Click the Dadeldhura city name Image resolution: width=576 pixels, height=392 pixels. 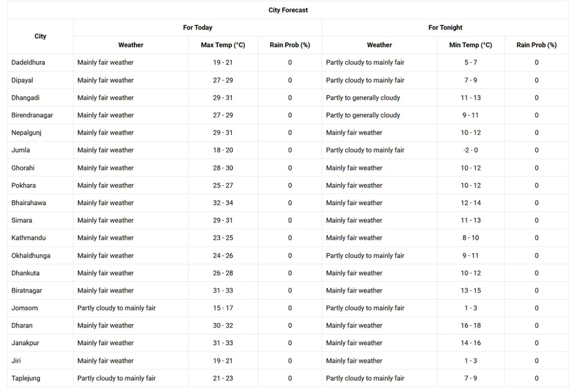[x=28, y=62]
